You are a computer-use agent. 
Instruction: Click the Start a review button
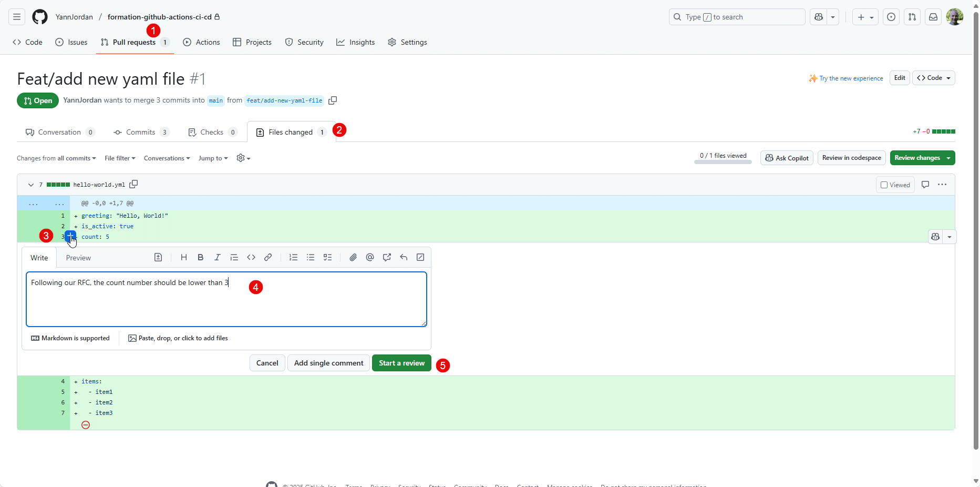pos(401,363)
